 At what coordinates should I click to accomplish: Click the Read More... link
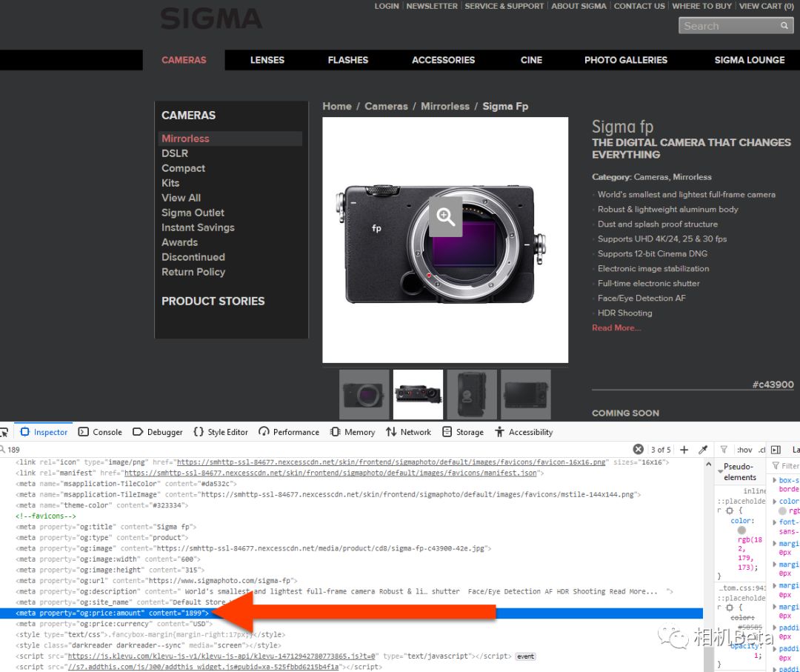(x=616, y=327)
